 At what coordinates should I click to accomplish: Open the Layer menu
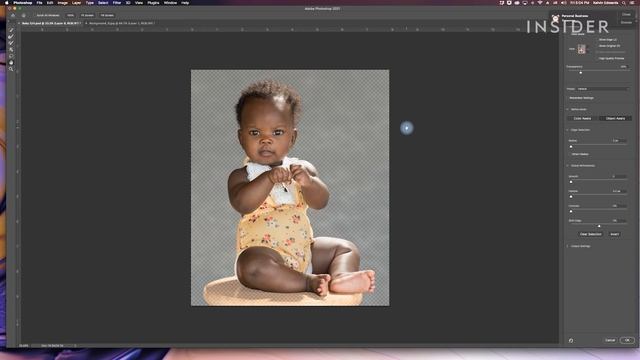tap(76, 2)
